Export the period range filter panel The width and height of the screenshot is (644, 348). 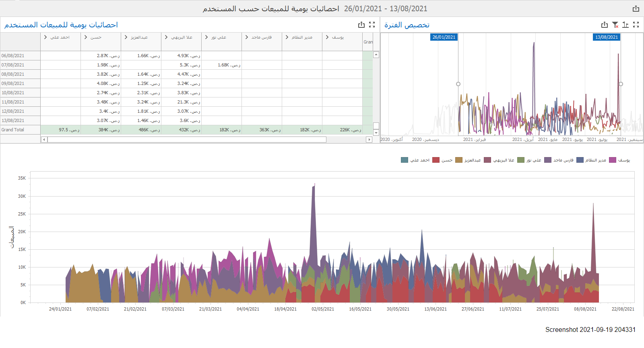605,25
